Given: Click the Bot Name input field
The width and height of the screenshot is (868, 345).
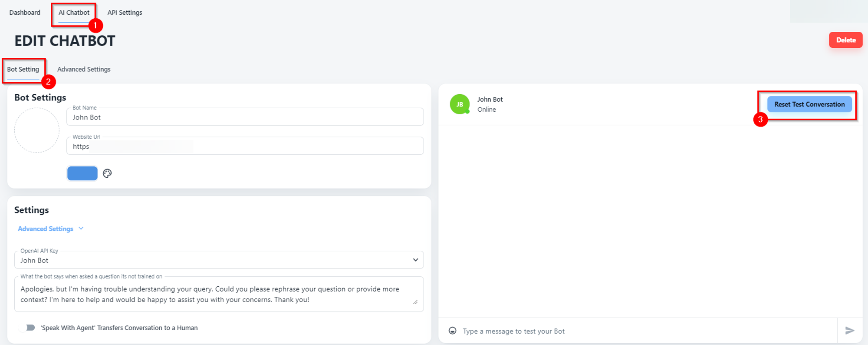Looking at the screenshot, I should click(245, 117).
